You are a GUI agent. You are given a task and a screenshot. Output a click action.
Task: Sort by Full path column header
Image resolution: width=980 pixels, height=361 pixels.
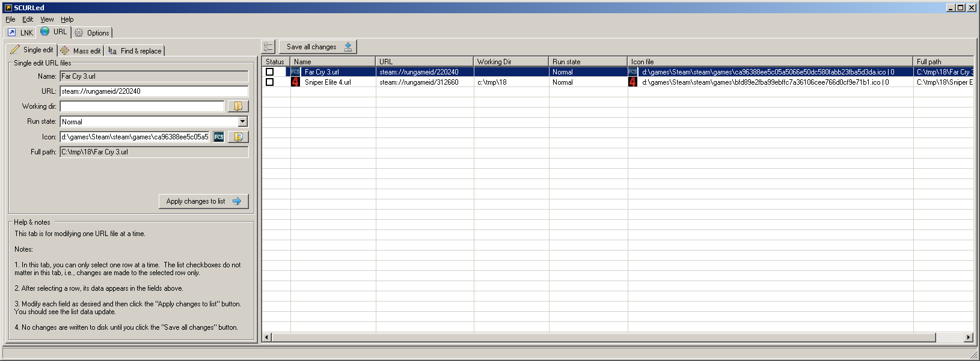pyautogui.click(x=943, y=61)
